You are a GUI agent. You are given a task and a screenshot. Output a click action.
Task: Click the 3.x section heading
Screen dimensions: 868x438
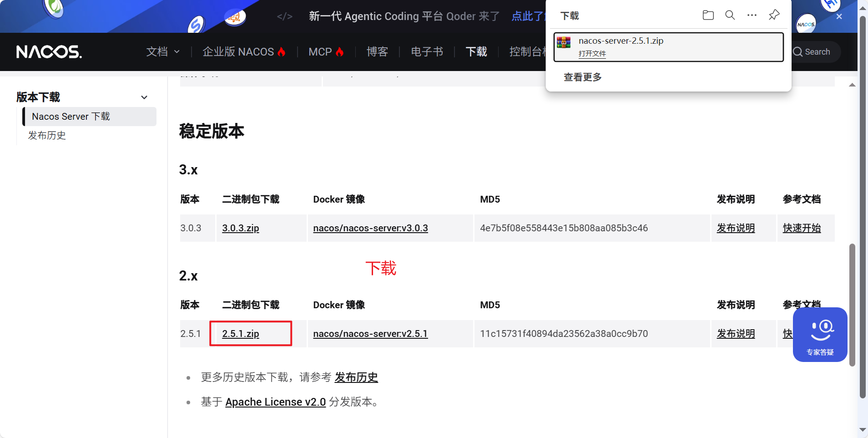(188, 170)
